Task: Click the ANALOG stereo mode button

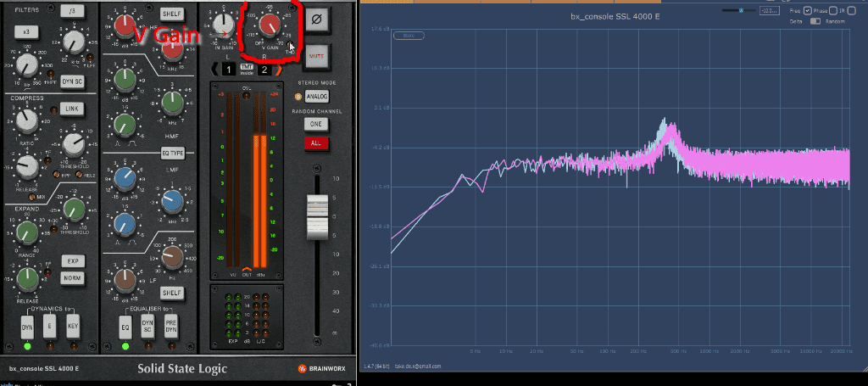Action: point(317,97)
